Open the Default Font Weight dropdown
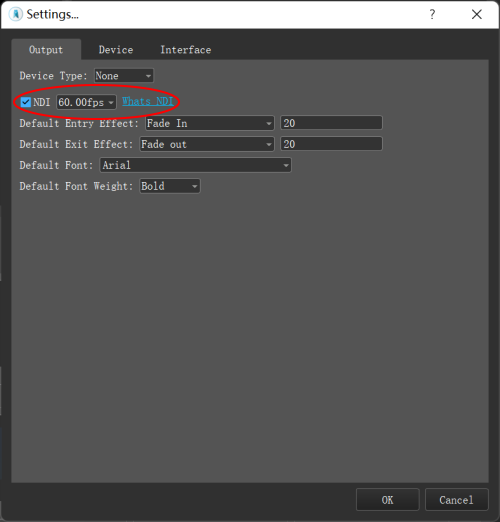The image size is (500, 522). pyautogui.click(x=170, y=186)
